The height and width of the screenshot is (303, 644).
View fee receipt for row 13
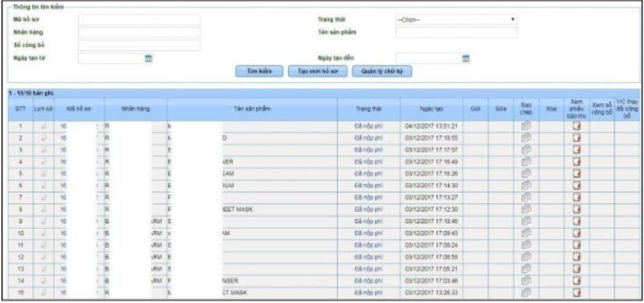click(577, 269)
